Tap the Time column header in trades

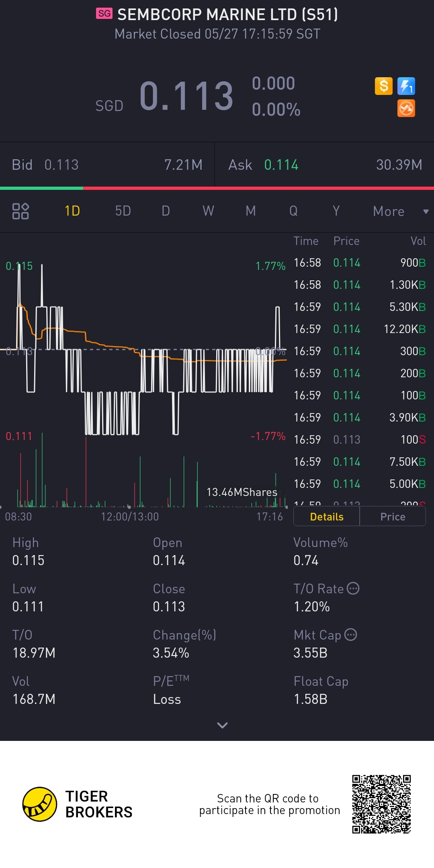point(306,241)
